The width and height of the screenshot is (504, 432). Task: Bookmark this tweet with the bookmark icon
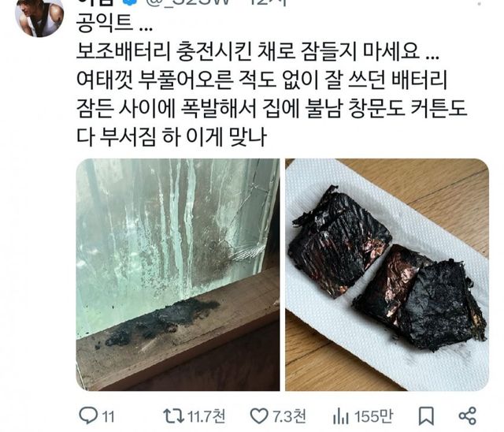click(426, 416)
